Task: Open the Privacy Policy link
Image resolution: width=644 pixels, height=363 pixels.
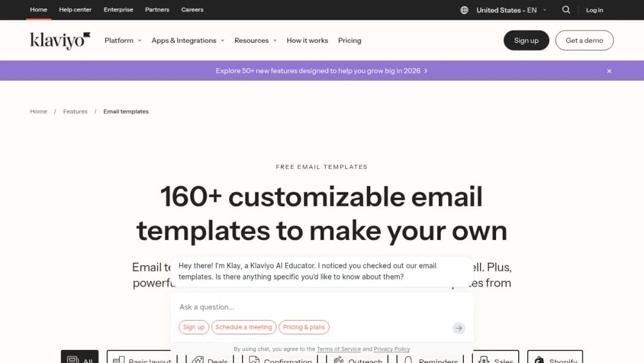Action: coord(392,349)
